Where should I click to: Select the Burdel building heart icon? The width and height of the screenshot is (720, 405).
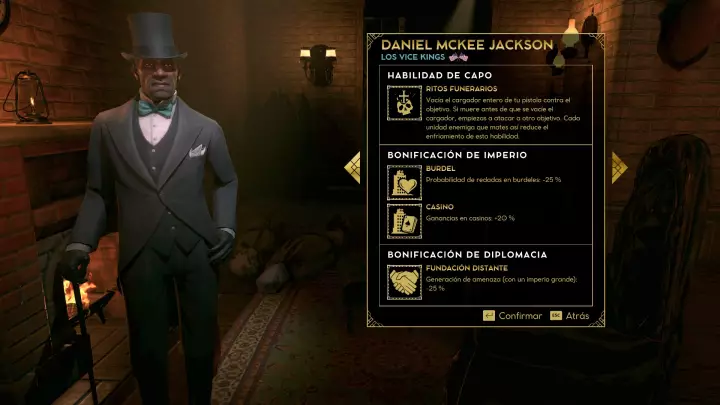(x=404, y=183)
